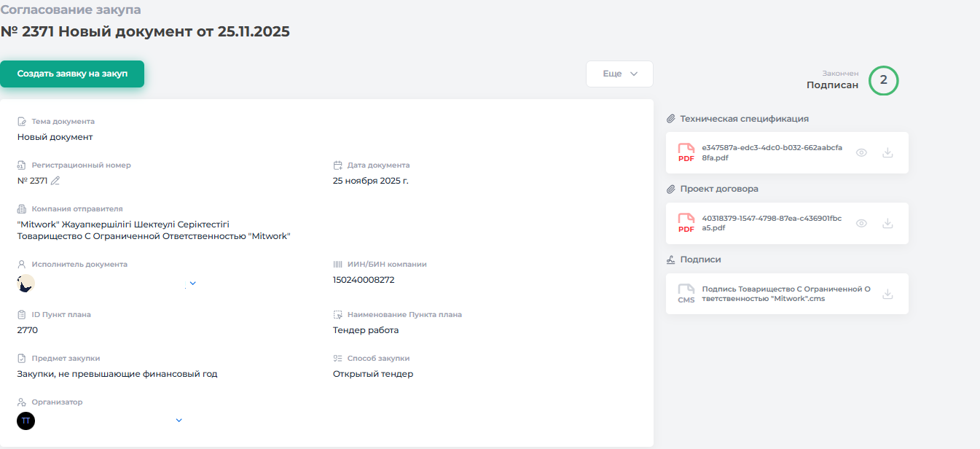Expand the Исполнитель документа chevron
Viewport: 980px width, 449px height.
192,283
